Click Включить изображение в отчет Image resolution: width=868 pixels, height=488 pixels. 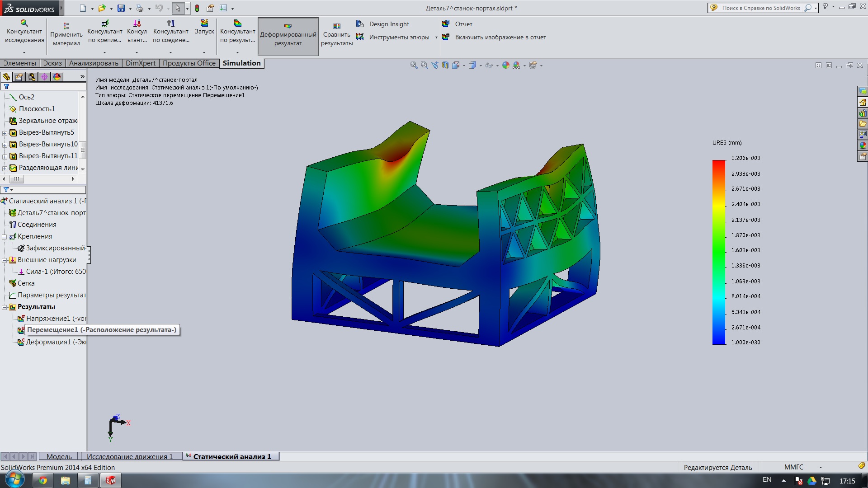[500, 38]
